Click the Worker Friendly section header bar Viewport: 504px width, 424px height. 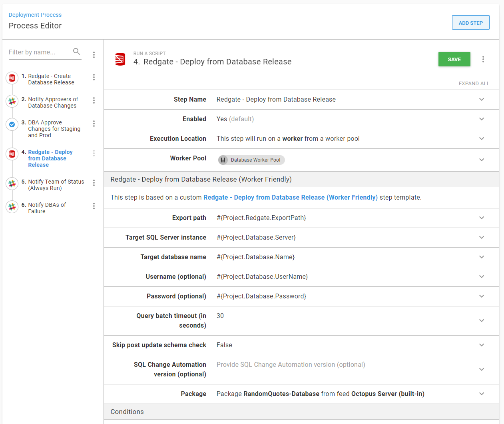coord(301,180)
